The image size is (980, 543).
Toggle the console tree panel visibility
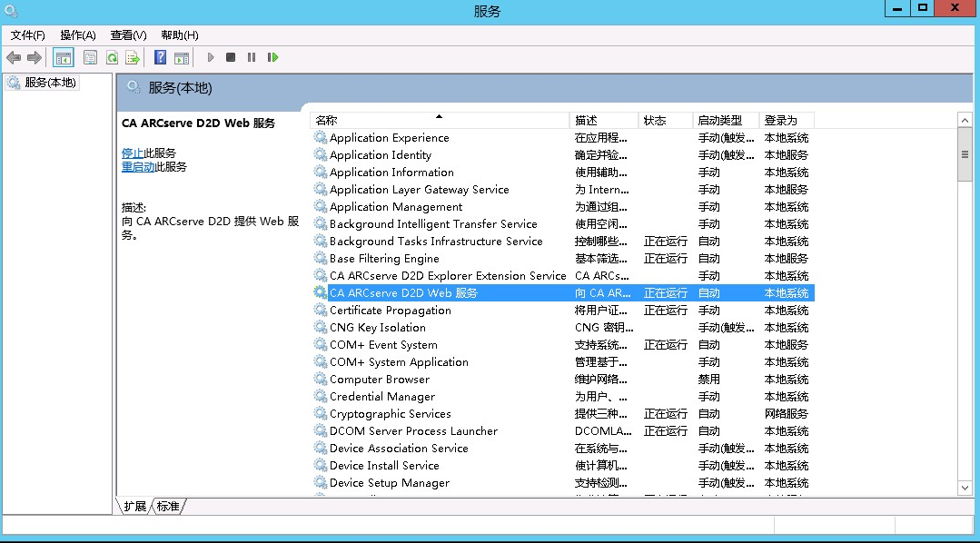click(62, 57)
